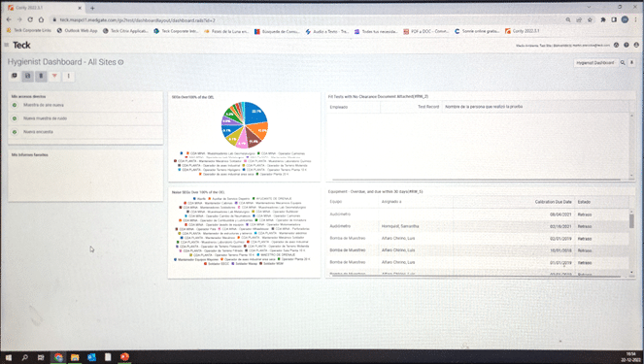Click the browser zoom magnifier icon in address bar

coord(568,19)
